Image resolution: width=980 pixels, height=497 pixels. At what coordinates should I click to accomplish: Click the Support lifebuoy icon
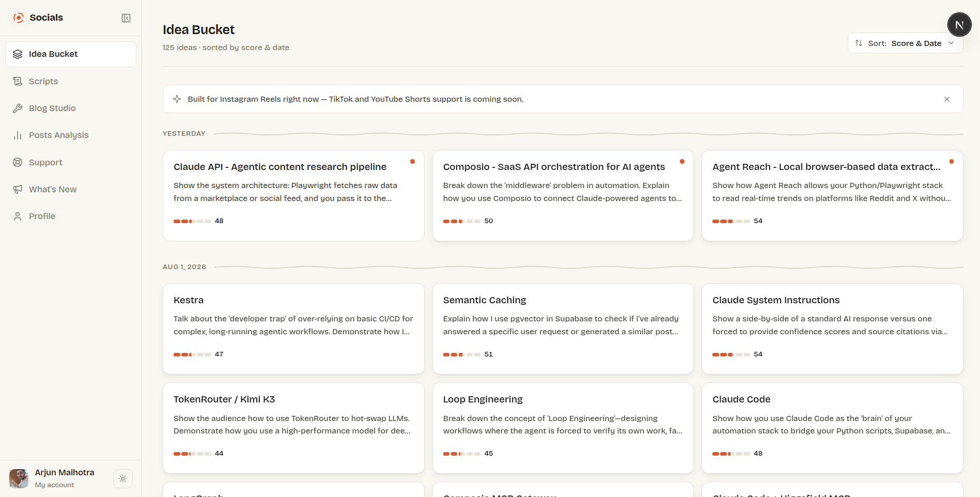(x=18, y=162)
